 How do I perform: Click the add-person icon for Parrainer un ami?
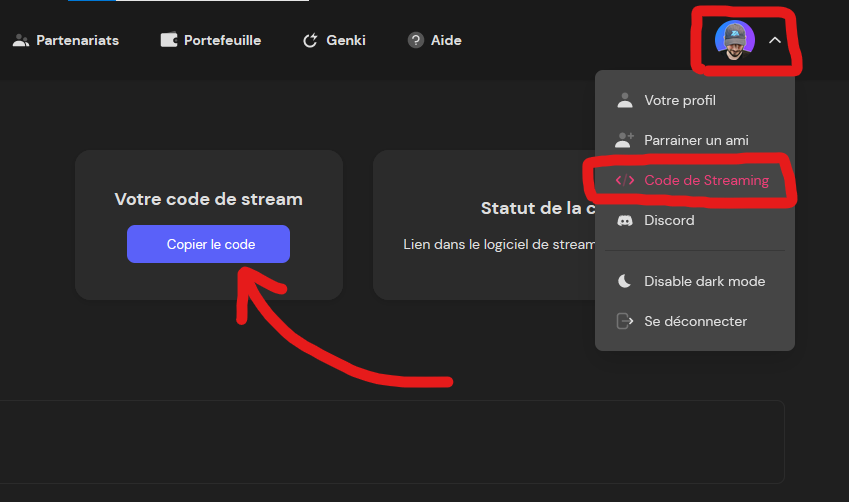tap(625, 140)
